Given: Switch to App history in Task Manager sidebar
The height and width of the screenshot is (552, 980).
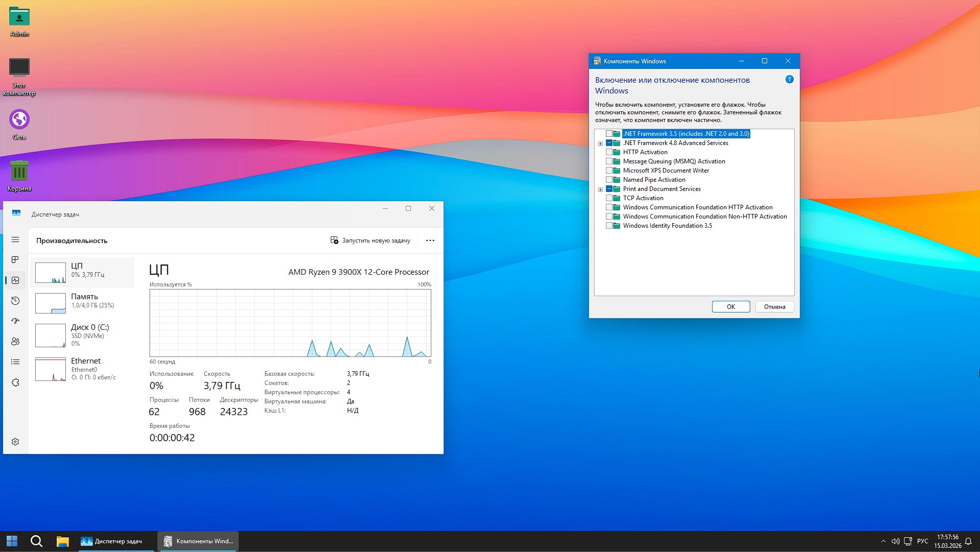Looking at the screenshot, I should click(15, 300).
